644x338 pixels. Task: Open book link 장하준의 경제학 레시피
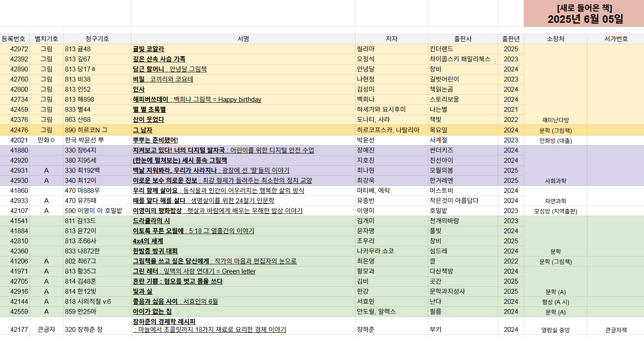click(x=209, y=325)
